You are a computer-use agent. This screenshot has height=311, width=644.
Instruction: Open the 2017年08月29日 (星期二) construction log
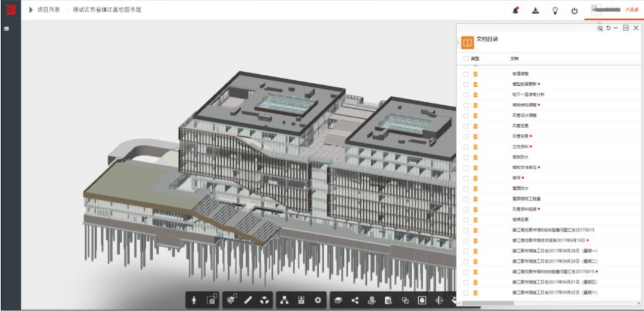pyautogui.click(x=555, y=261)
